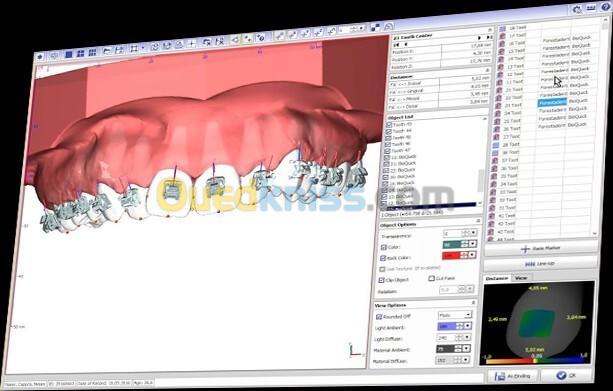This screenshot has height=391, width=613.
Task: Click the Line-Up button
Action: (x=540, y=264)
